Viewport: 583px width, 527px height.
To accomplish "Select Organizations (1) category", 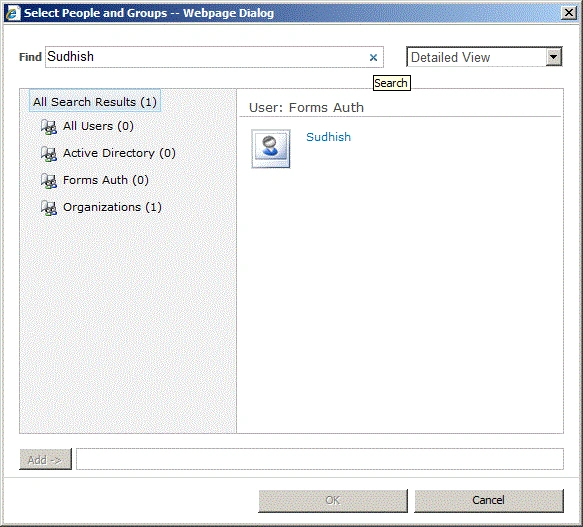I will coord(112,207).
